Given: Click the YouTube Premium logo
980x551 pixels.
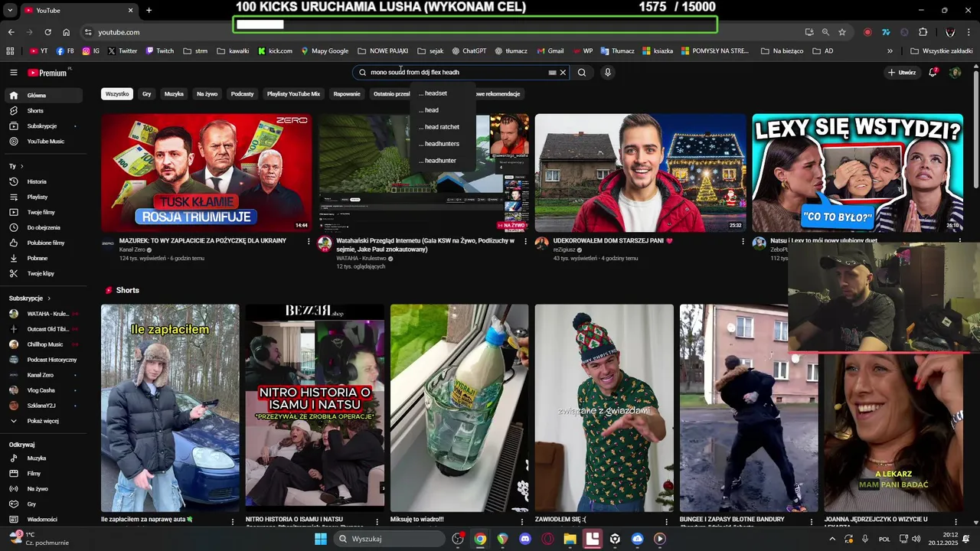Looking at the screenshot, I should click(x=47, y=73).
